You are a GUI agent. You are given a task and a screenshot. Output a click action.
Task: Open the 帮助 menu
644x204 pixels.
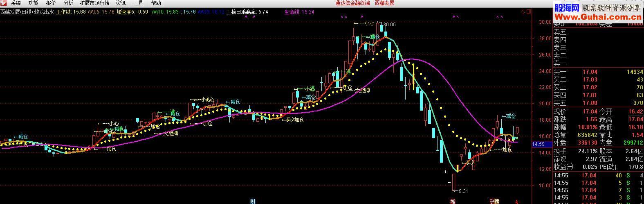coord(156,3)
